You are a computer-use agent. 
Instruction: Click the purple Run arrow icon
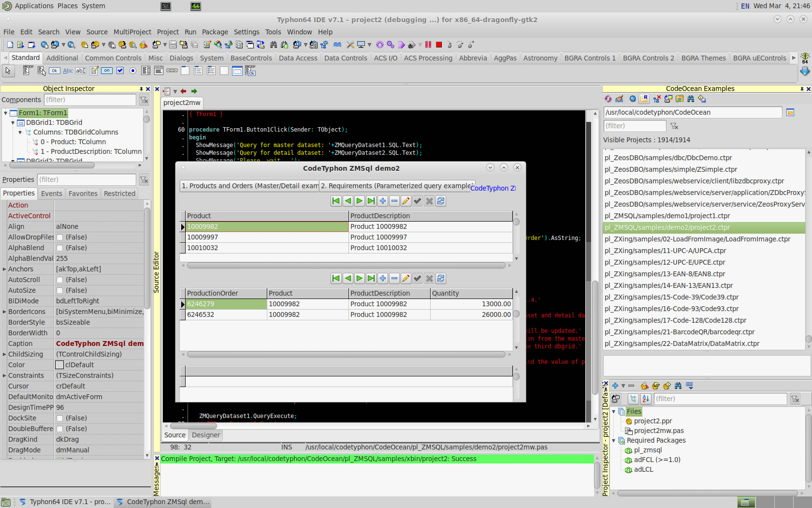pyautogui.click(x=402, y=45)
